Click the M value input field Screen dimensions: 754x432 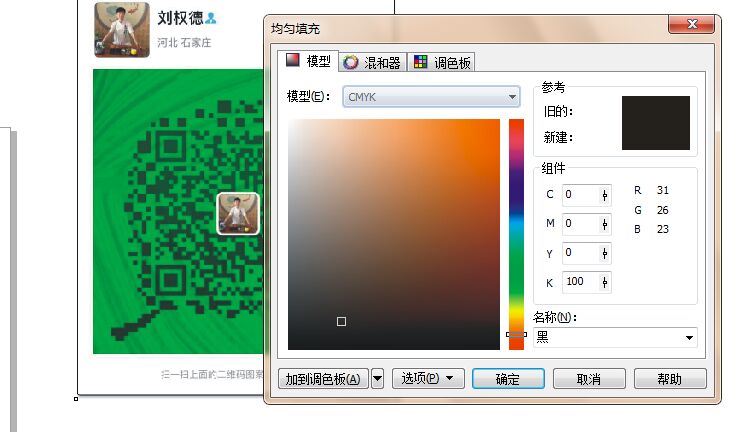click(x=580, y=224)
